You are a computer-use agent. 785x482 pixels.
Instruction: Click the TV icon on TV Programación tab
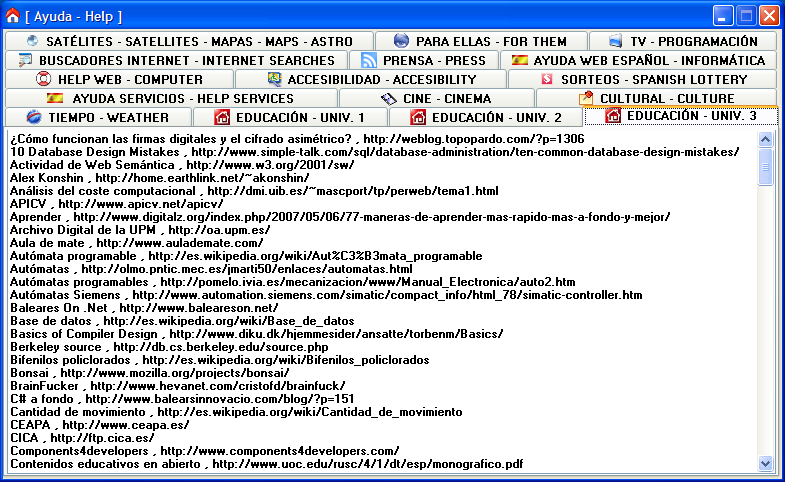(x=615, y=41)
